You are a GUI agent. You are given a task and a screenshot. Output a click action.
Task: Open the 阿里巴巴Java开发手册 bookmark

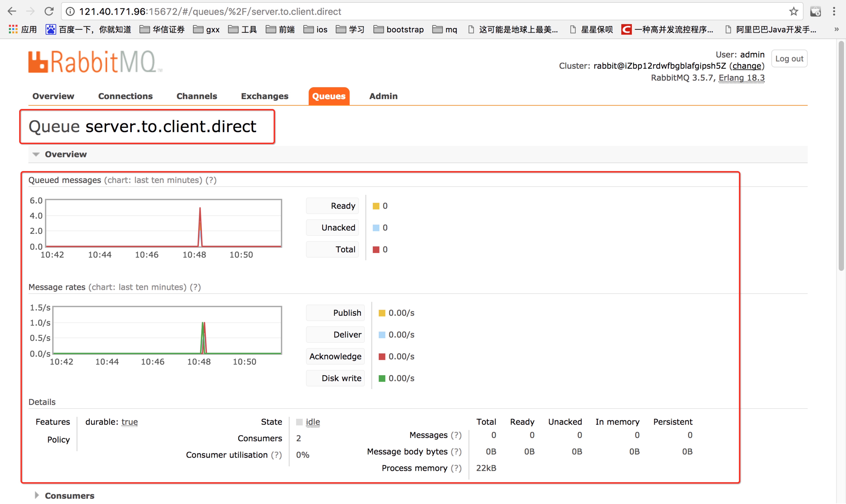[771, 30]
